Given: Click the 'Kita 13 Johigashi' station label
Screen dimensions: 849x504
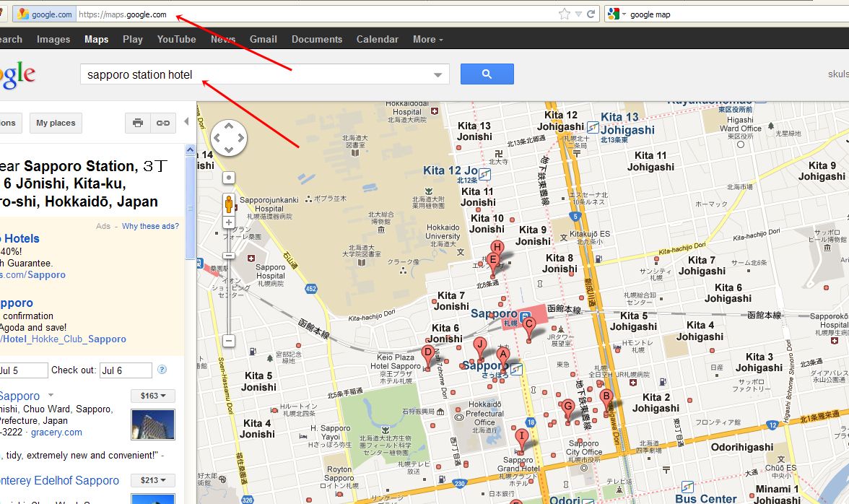Looking at the screenshot, I should pos(627,123).
